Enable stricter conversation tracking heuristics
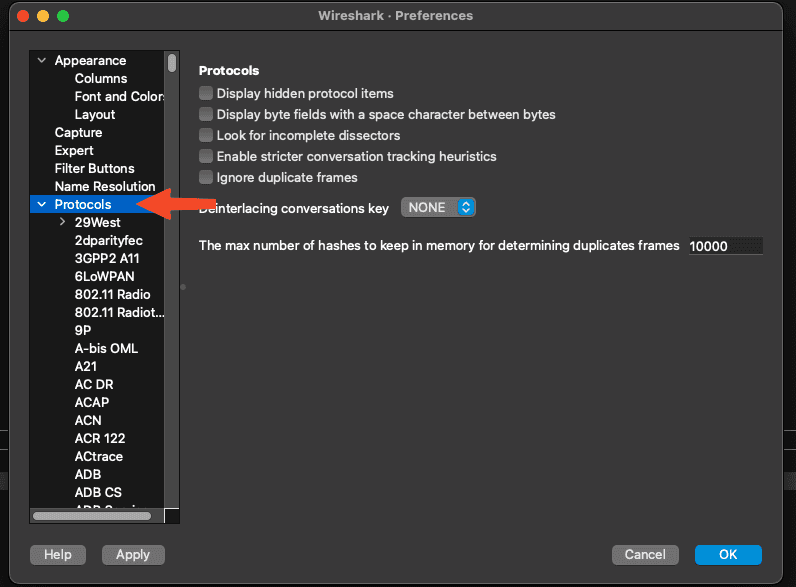 click(206, 156)
